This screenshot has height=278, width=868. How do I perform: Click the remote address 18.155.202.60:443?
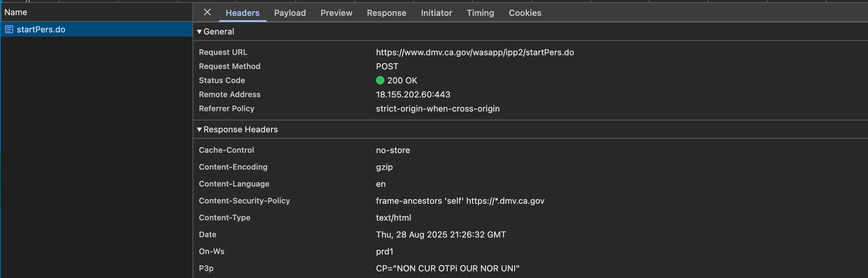click(x=413, y=95)
